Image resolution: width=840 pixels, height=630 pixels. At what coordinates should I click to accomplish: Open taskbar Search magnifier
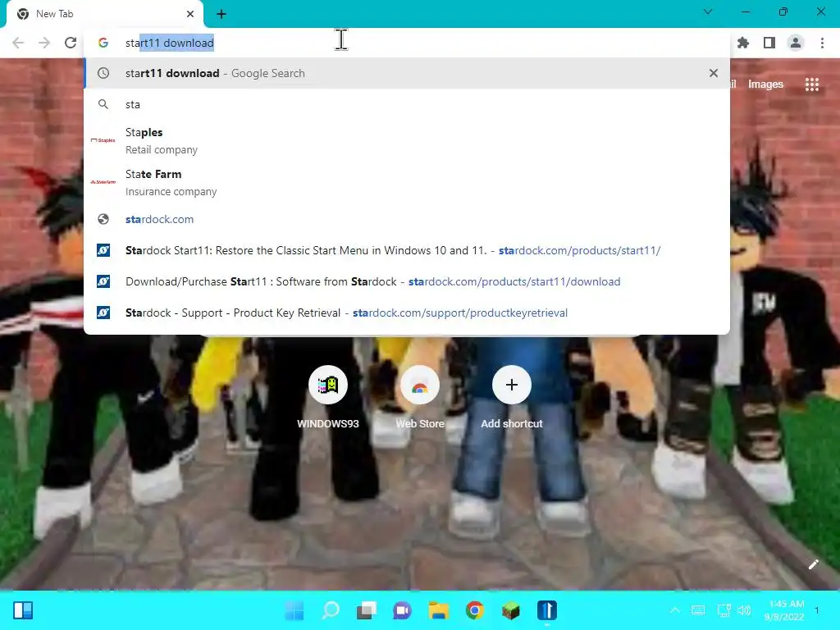pyautogui.click(x=331, y=610)
